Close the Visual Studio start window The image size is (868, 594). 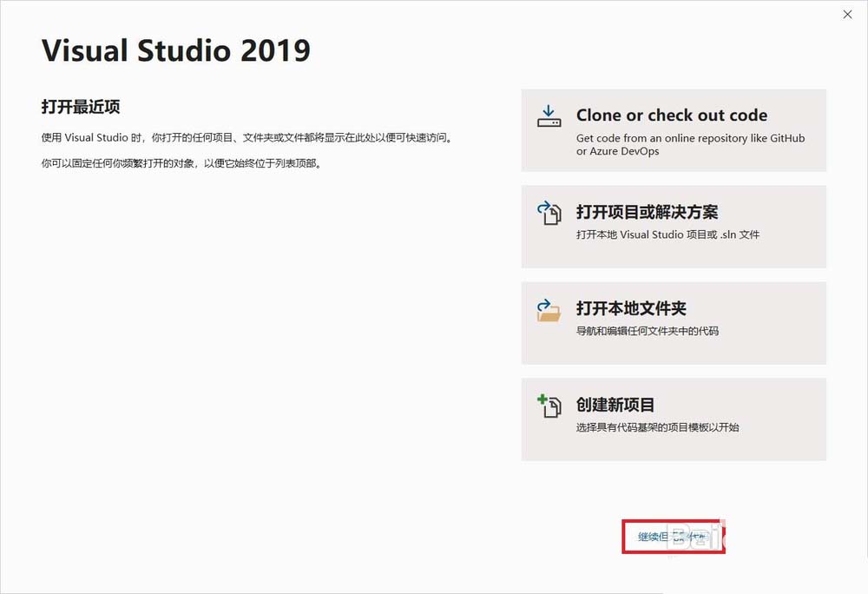click(x=846, y=15)
